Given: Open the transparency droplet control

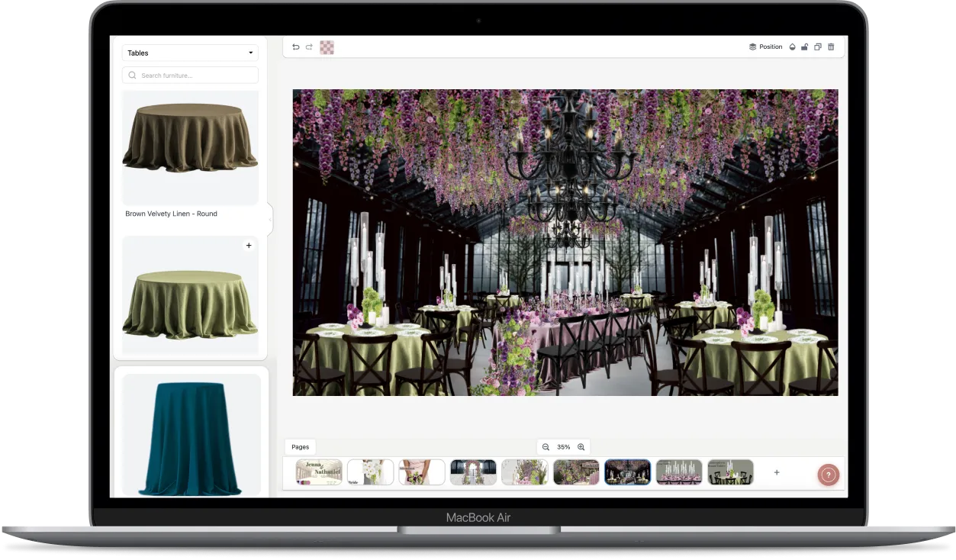Looking at the screenshot, I should coord(792,47).
